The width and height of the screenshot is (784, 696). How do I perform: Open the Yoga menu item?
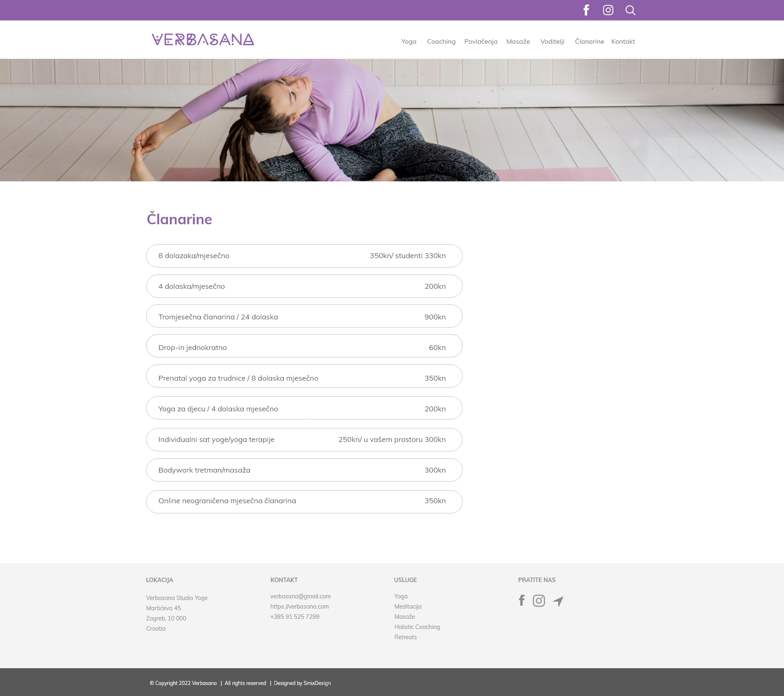pos(408,42)
